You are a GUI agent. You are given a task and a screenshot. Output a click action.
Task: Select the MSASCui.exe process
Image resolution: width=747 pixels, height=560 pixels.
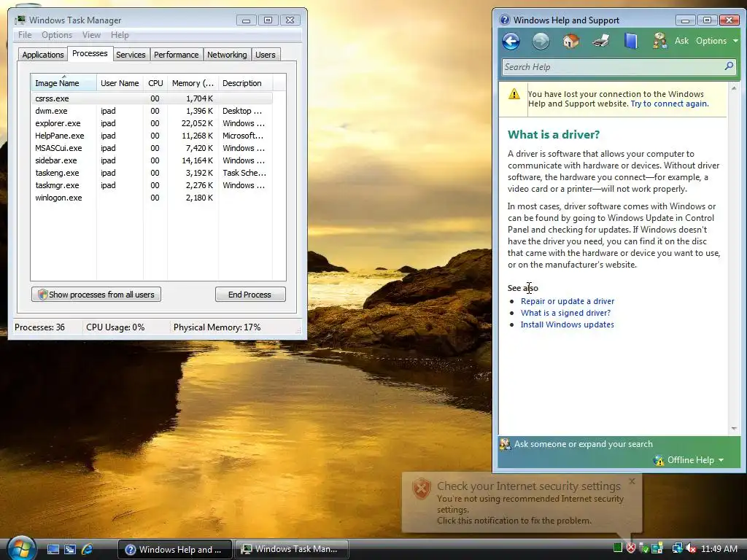(152, 148)
